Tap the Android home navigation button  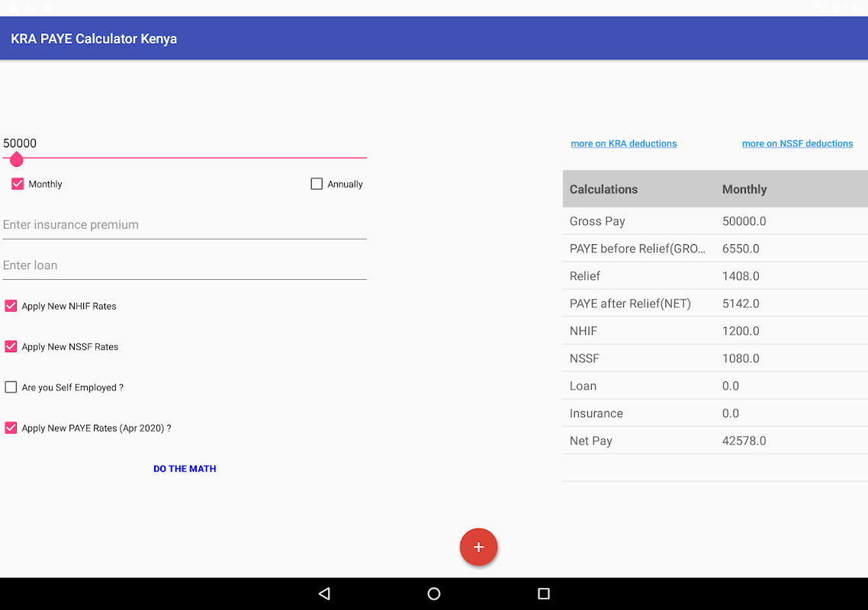(434, 593)
